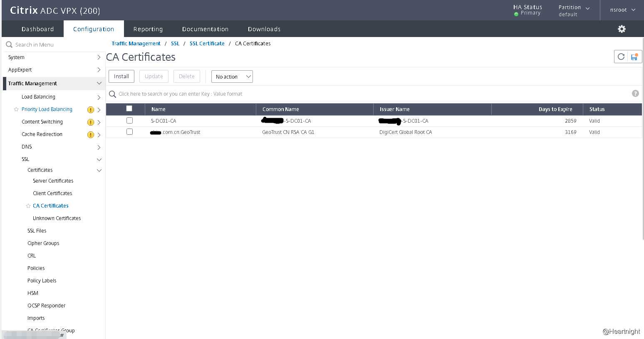Click the GeoTrust CN RSA CA G1 cell
Screen dimensions: 644x339
point(288,132)
